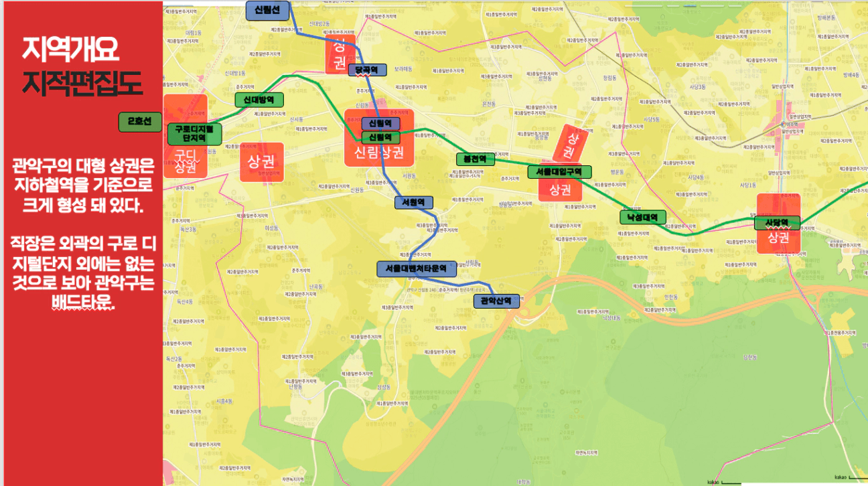Select the green 2호선 line label
The image size is (868, 486).
point(140,122)
